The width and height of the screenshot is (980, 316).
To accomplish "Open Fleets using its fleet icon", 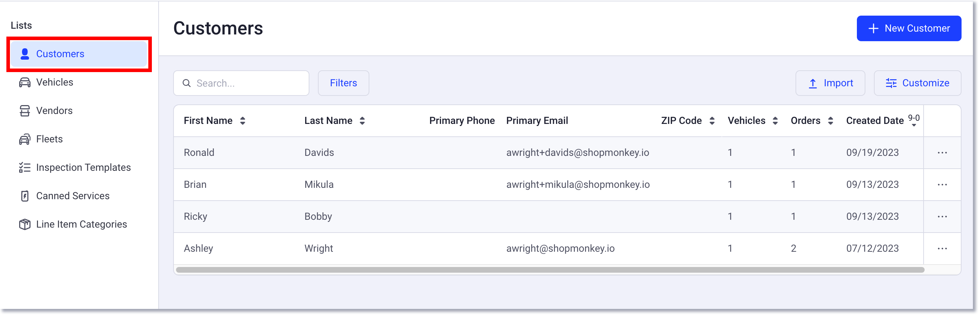I will [x=24, y=139].
